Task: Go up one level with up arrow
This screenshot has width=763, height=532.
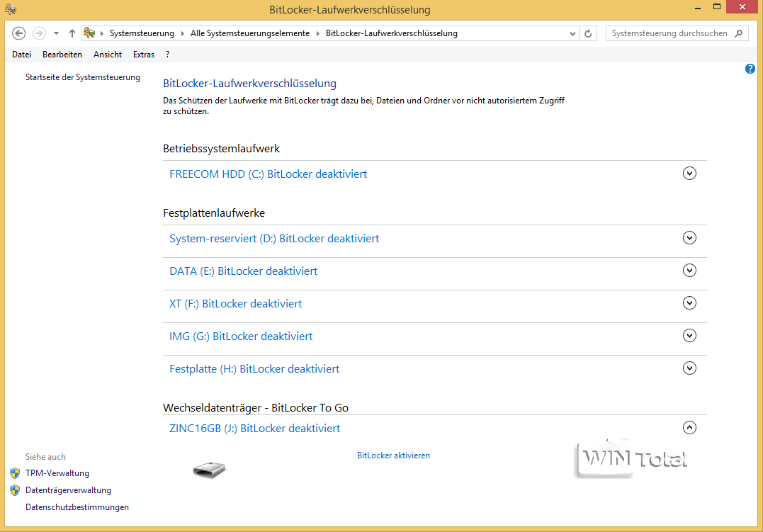Action: click(x=72, y=33)
